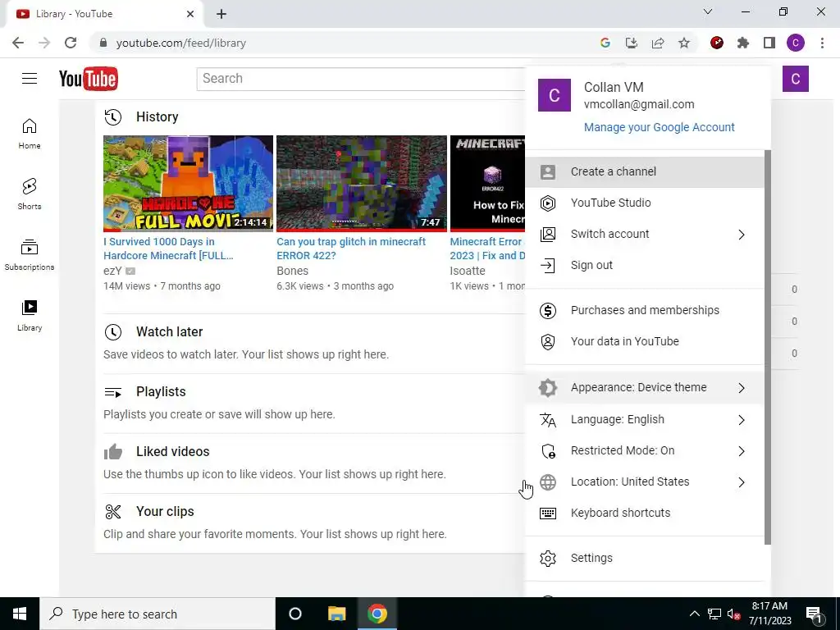
Task: Open the tab search dropdown chevron
Action: 708,11
